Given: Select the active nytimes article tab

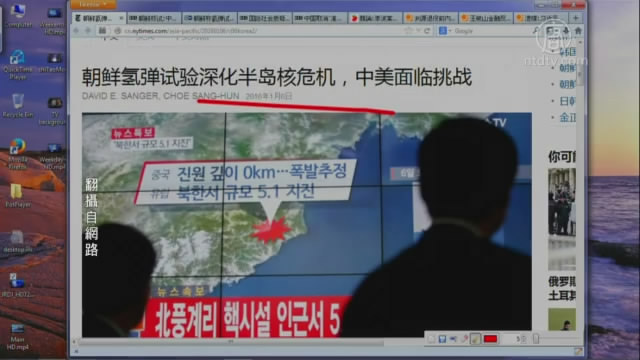Looking at the screenshot, I should [98, 18].
